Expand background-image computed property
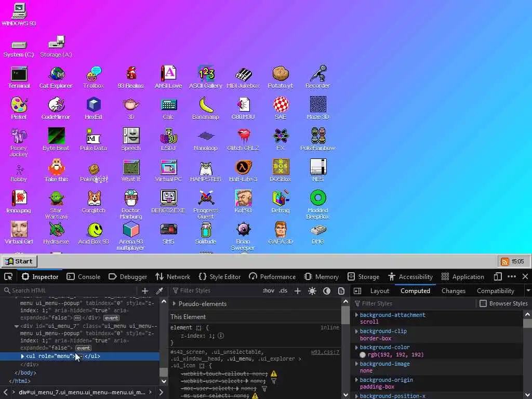The height and width of the screenshot is (399, 532). point(356,364)
